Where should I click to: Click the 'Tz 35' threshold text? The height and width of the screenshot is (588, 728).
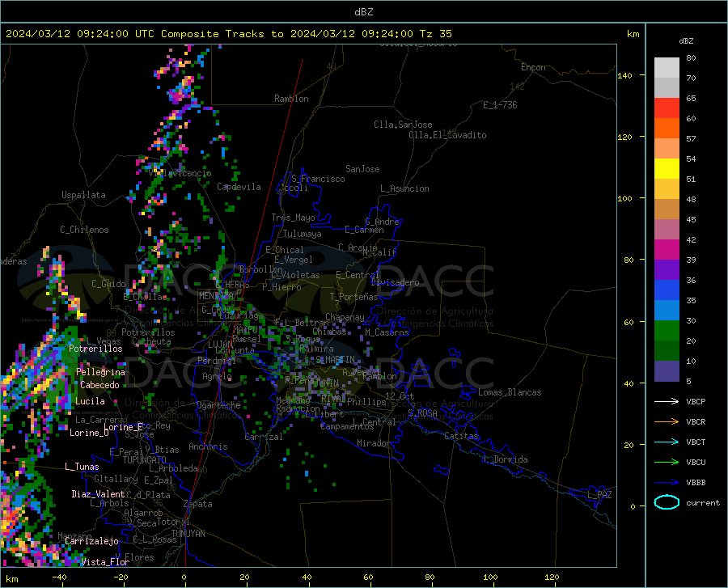[x=436, y=34]
